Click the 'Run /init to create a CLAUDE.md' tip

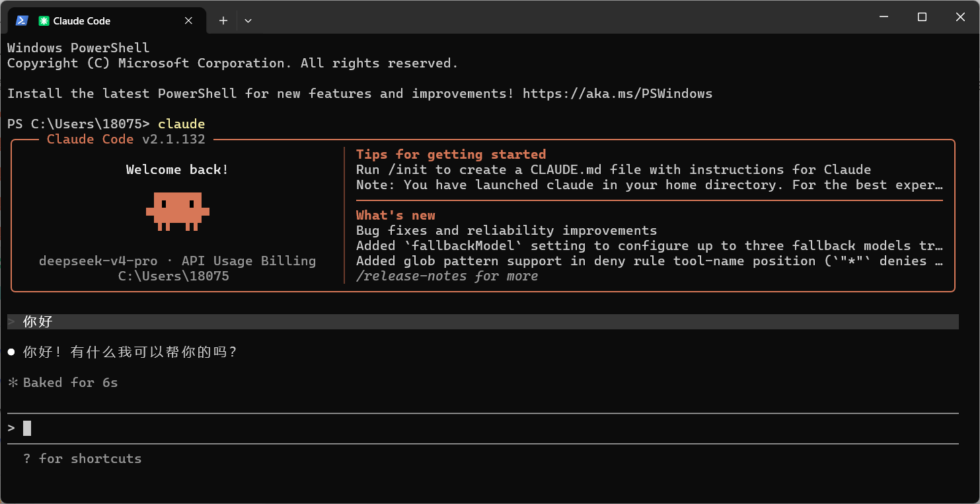point(613,169)
